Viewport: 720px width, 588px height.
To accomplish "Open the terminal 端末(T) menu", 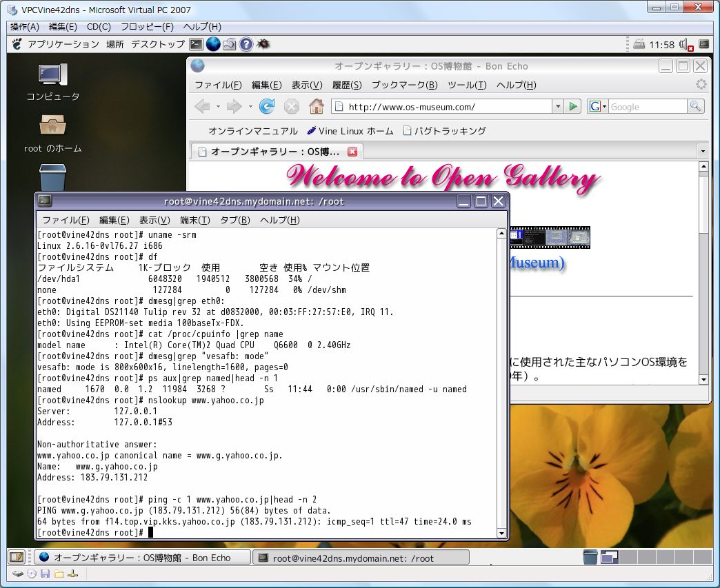I will [x=195, y=221].
